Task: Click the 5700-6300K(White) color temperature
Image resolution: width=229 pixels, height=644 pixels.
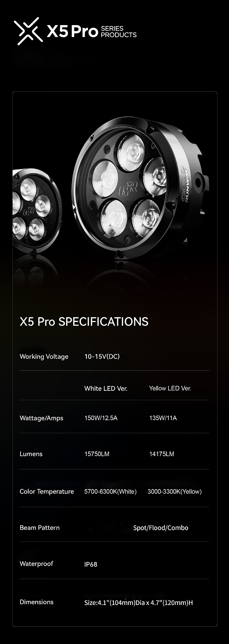Action: pyautogui.click(x=110, y=492)
